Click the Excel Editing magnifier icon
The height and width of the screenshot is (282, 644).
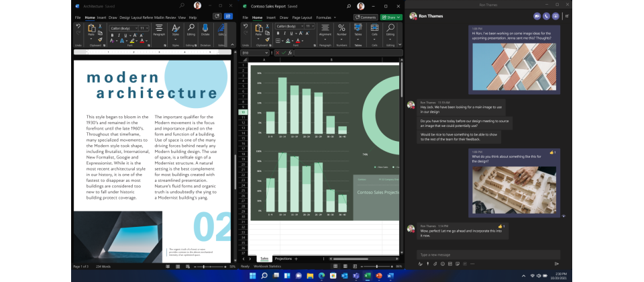coord(390,28)
